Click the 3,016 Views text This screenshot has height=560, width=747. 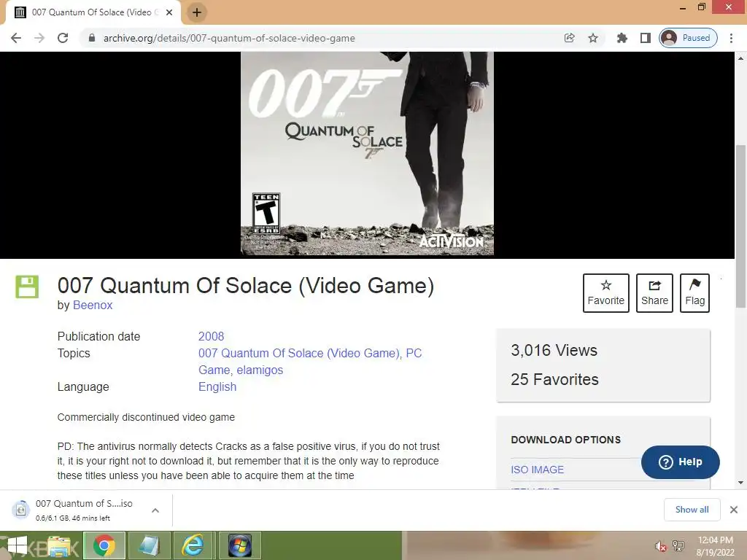tap(554, 351)
